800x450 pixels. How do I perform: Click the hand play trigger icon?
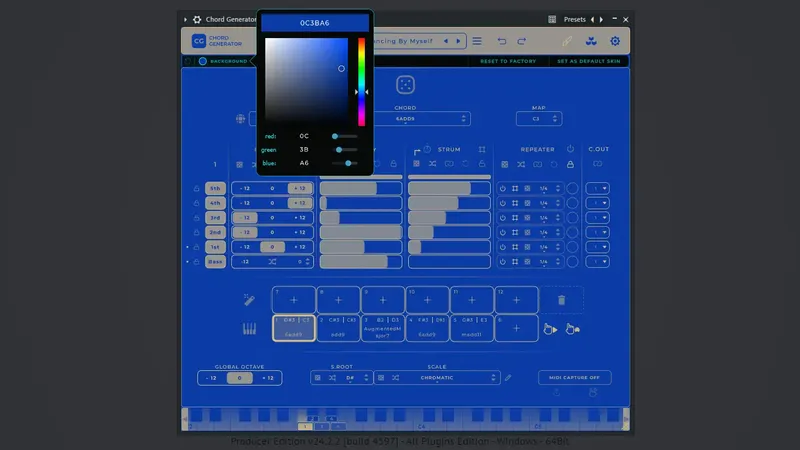[550, 329]
